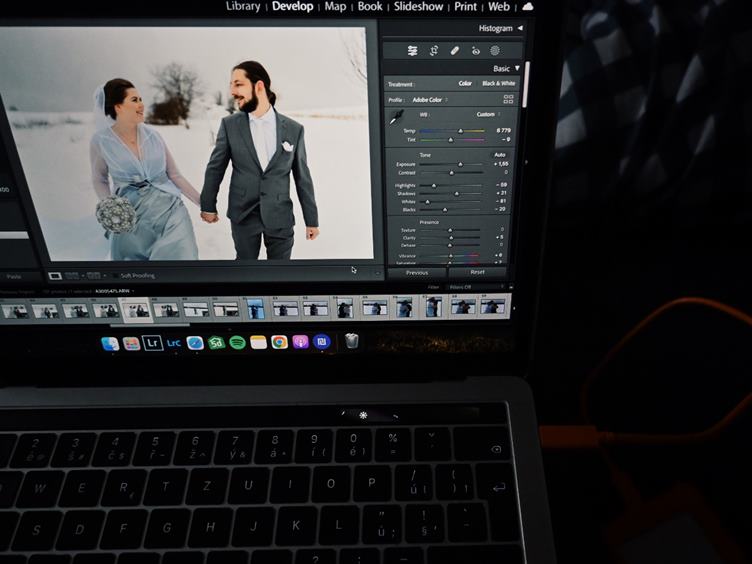Select the highlighted thumbnail in the filmstrip
Viewport: 752px width, 564px height.
tap(136, 310)
